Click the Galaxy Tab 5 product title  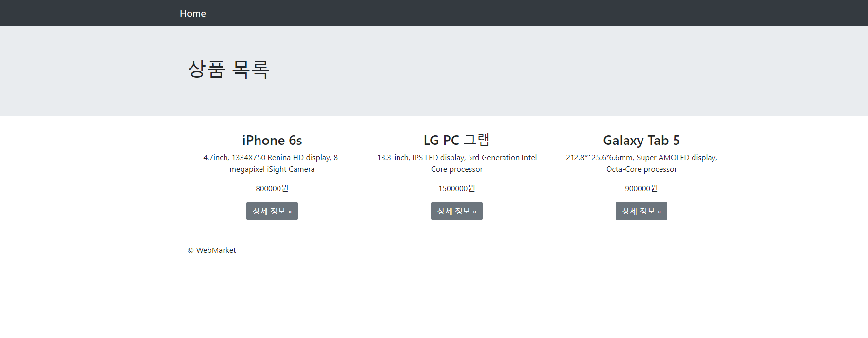click(642, 140)
